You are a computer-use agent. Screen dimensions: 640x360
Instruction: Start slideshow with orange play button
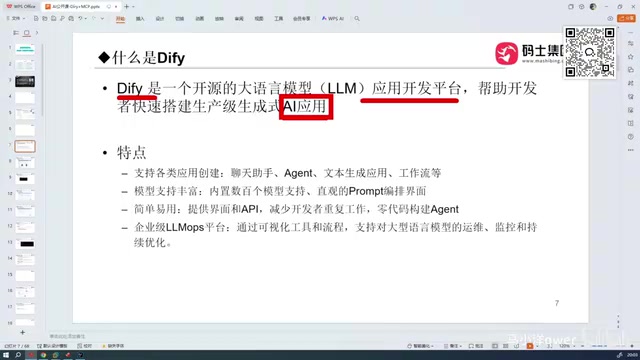pyautogui.click(x=530, y=346)
